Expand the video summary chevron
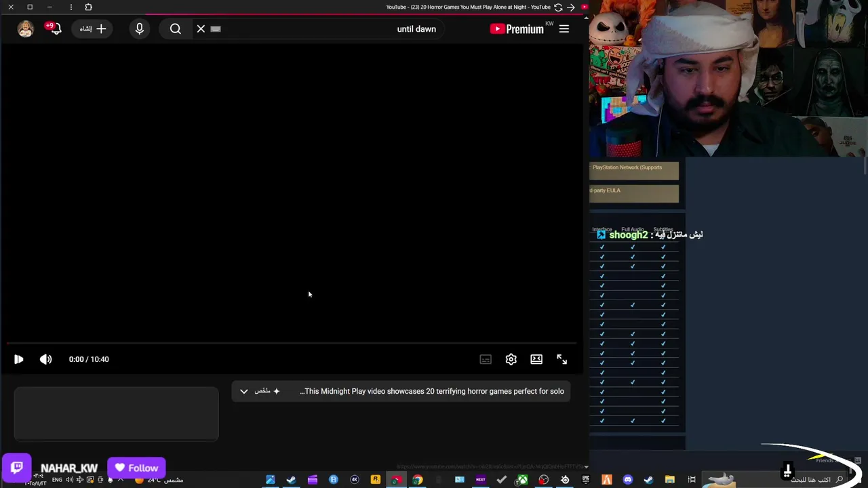 pos(244,391)
